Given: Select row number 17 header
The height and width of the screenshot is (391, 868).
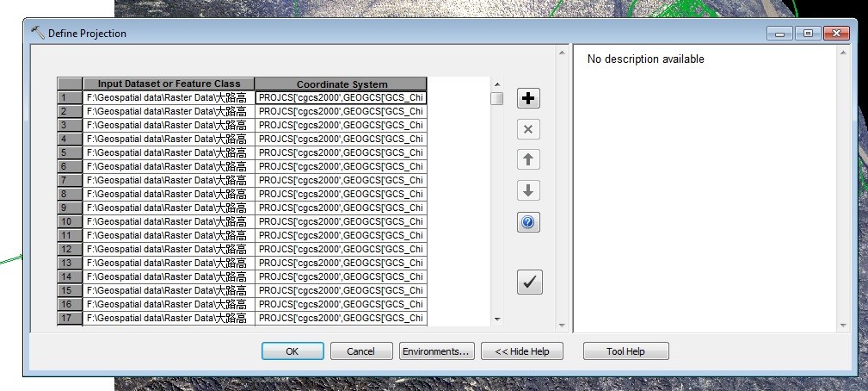Looking at the screenshot, I should (x=70, y=318).
